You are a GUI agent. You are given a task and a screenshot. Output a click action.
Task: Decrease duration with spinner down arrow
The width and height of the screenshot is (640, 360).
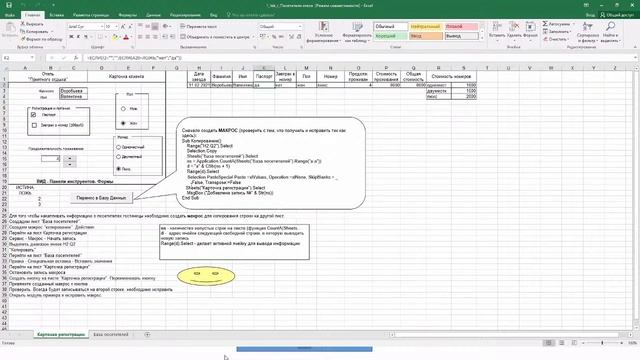coord(70,164)
